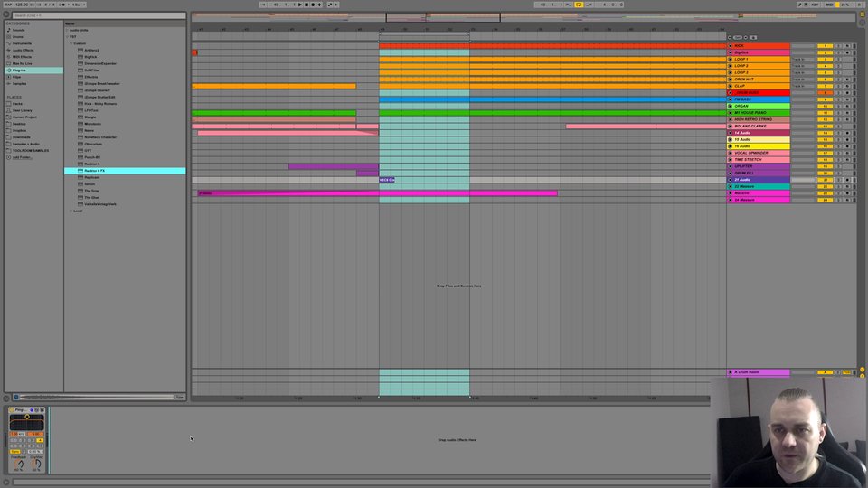The width and height of the screenshot is (868, 488).
Task: Select the Drums category icon
Action: pos(9,36)
